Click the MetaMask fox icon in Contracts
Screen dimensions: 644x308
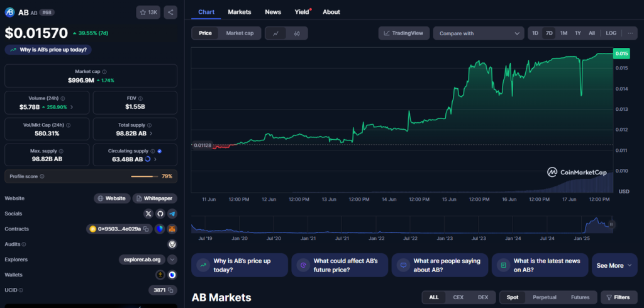coord(172,229)
